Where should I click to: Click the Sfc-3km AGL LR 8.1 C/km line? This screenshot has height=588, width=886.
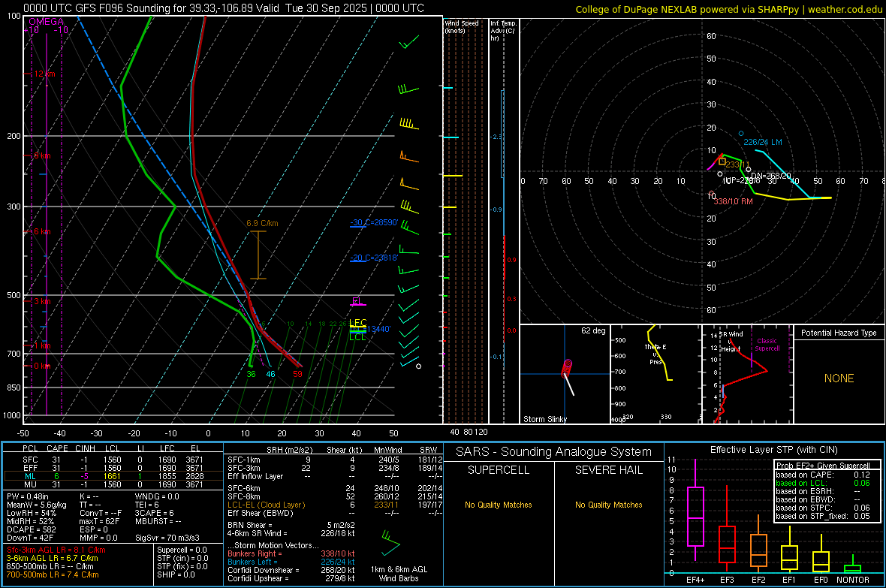[x=56, y=550]
